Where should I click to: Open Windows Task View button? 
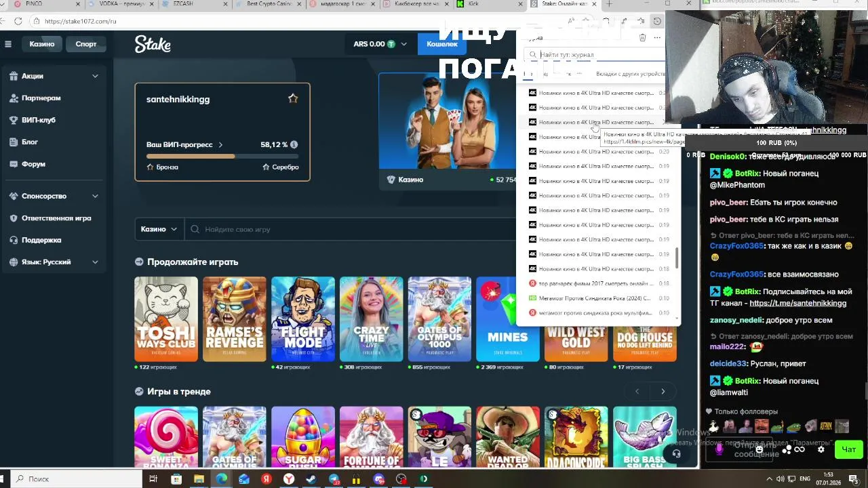tap(153, 479)
